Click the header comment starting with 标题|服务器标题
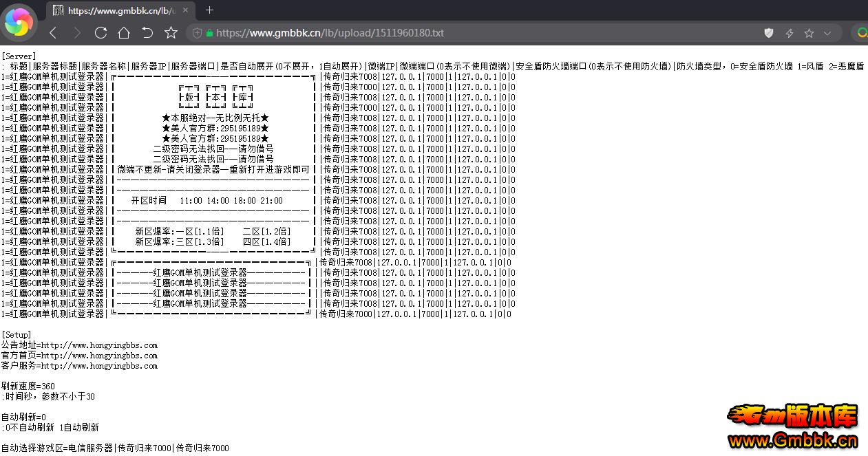This screenshot has height=456, width=868. click(x=434, y=67)
